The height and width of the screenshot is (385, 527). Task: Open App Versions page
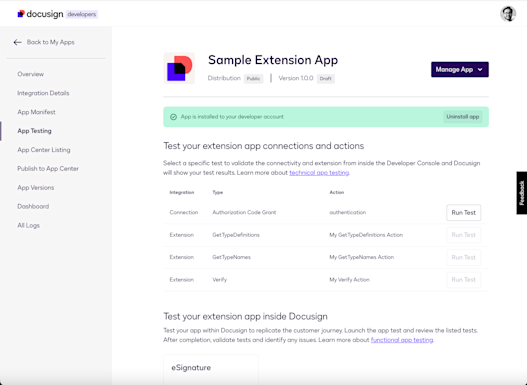tap(36, 187)
